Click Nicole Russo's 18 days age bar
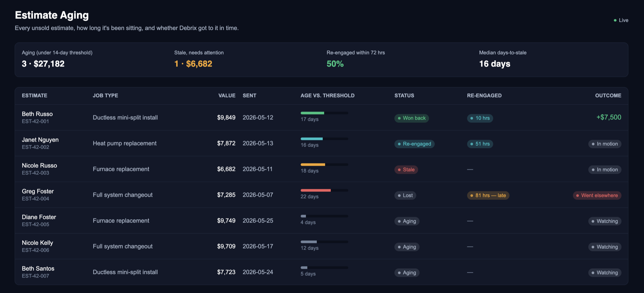 point(324,164)
